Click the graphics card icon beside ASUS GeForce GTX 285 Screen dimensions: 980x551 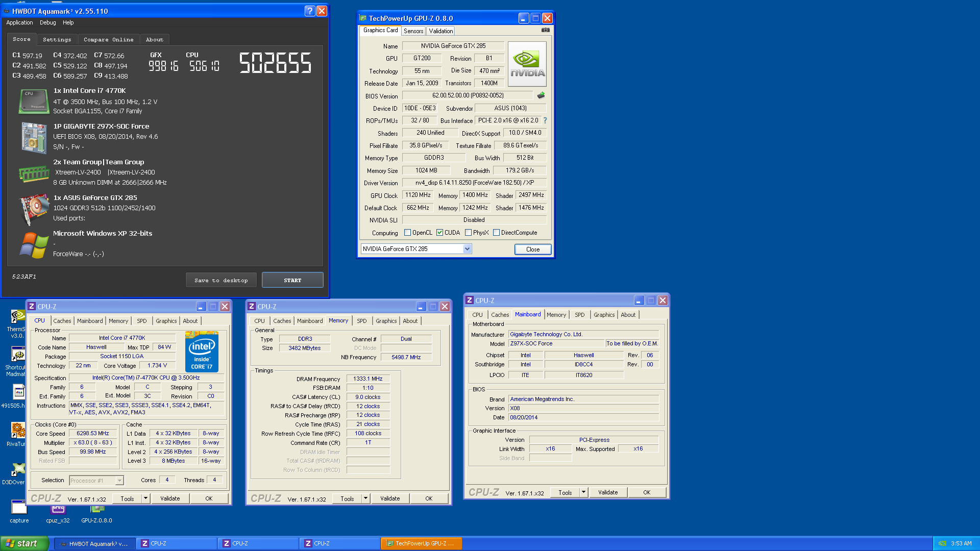tap(34, 209)
